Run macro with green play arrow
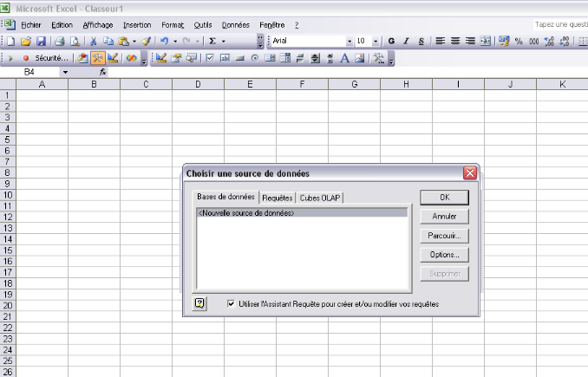This screenshot has height=377, width=588. [x=10, y=58]
